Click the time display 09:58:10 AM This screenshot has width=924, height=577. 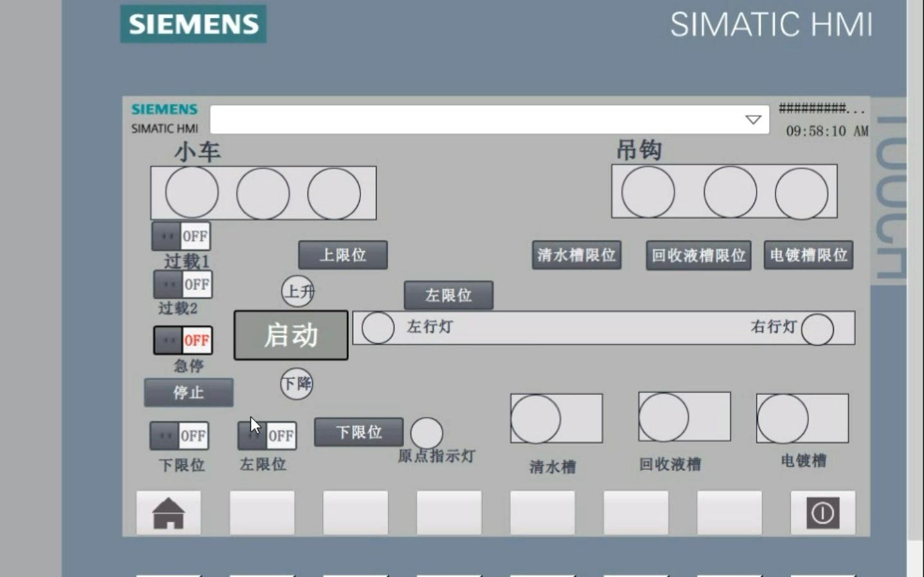coord(827,131)
